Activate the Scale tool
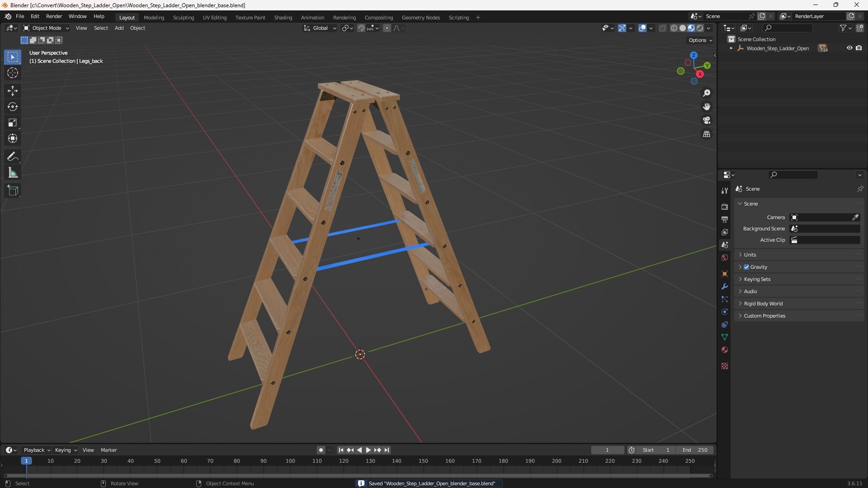This screenshot has width=868, height=488. tap(13, 122)
